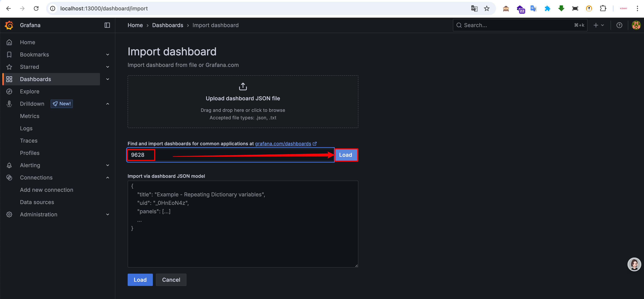Screen dimensions: 644x299
Task: Click the Connections icon in sidebar
Action: (x=9, y=177)
